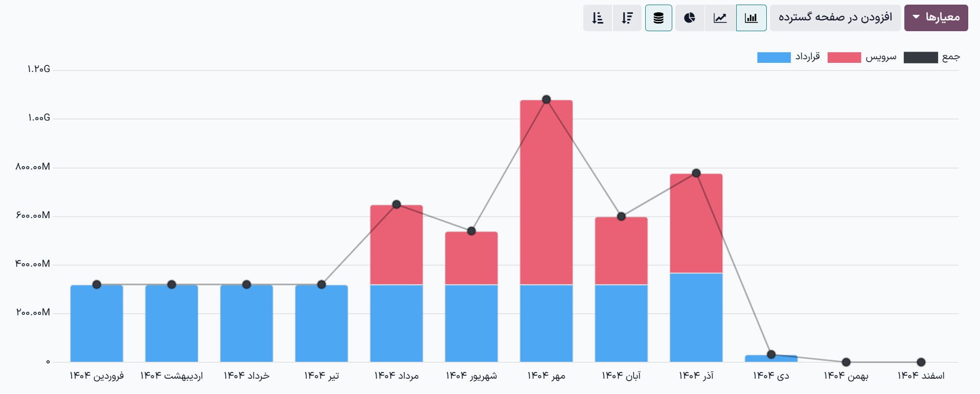
Task: Click the مهر ۱۴۰۴ axis label
Action: [546, 376]
